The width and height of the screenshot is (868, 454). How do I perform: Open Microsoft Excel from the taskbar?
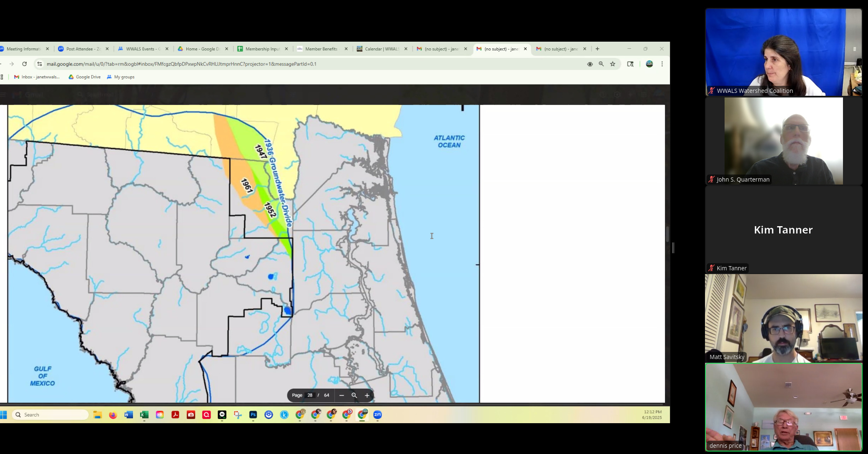tap(144, 414)
